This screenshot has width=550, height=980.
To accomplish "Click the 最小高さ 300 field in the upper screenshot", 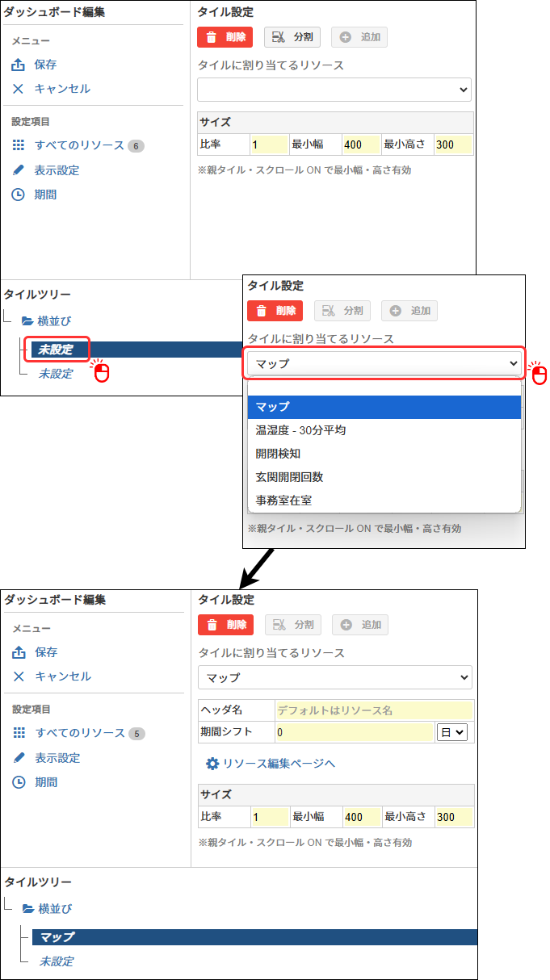I will 453,145.
